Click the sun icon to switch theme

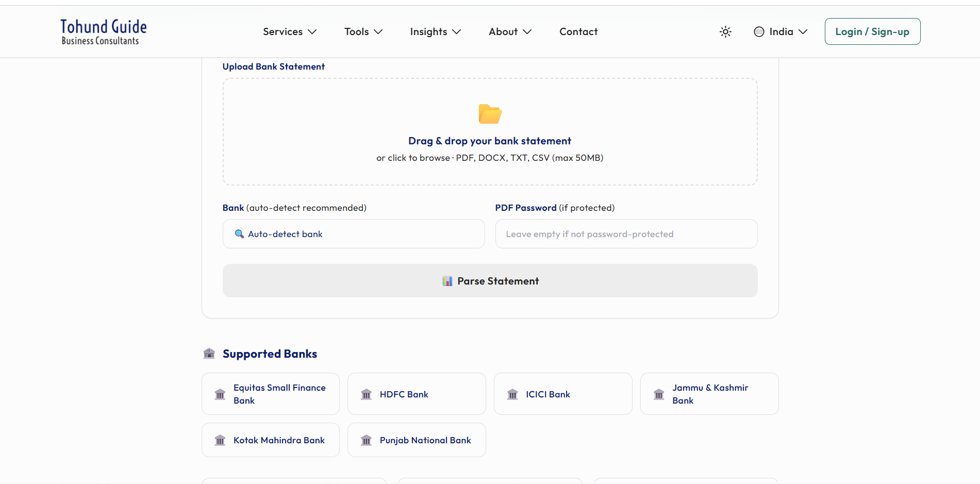coord(725,31)
